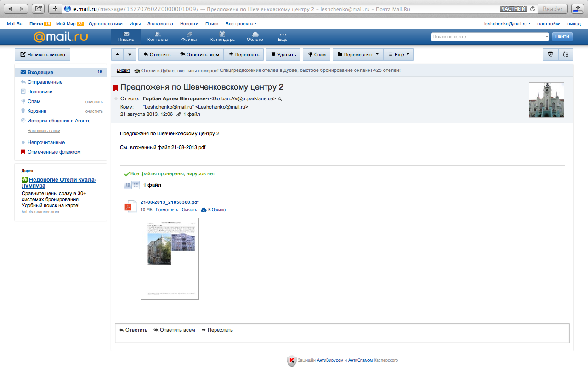
Task: Open the Календарь icon in header
Action: tap(222, 34)
